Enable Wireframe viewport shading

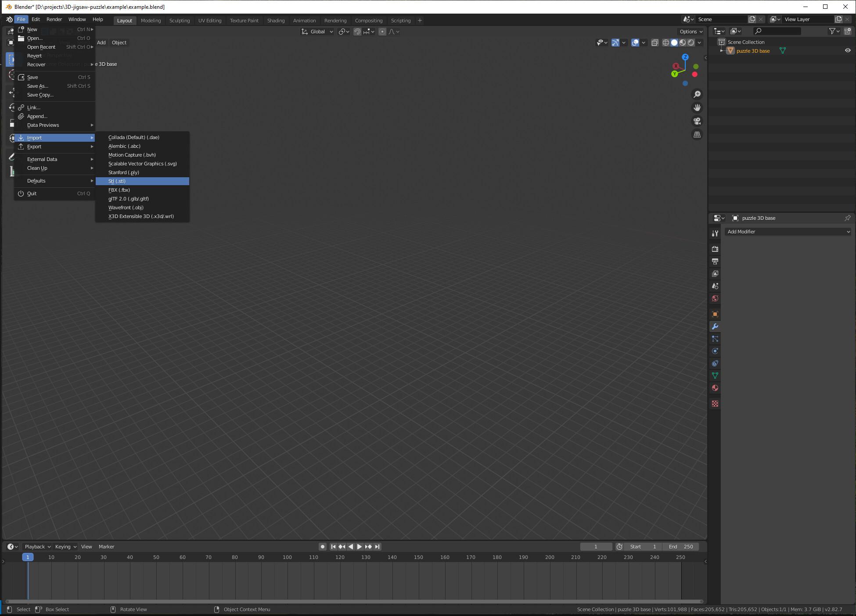[x=666, y=43]
